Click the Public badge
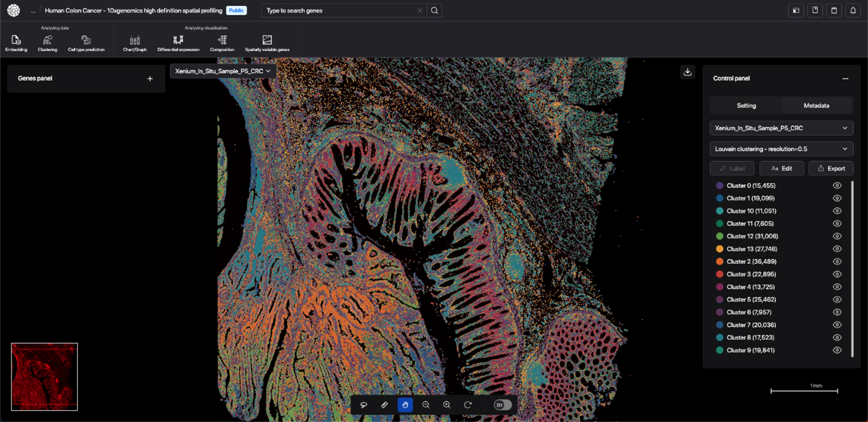This screenshot has width=868, height=422. tap(236, 10)
